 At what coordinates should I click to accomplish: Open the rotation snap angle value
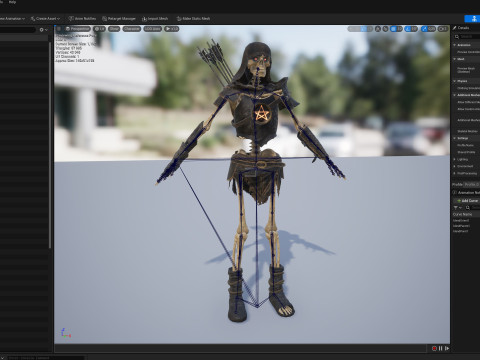[414, 29]
